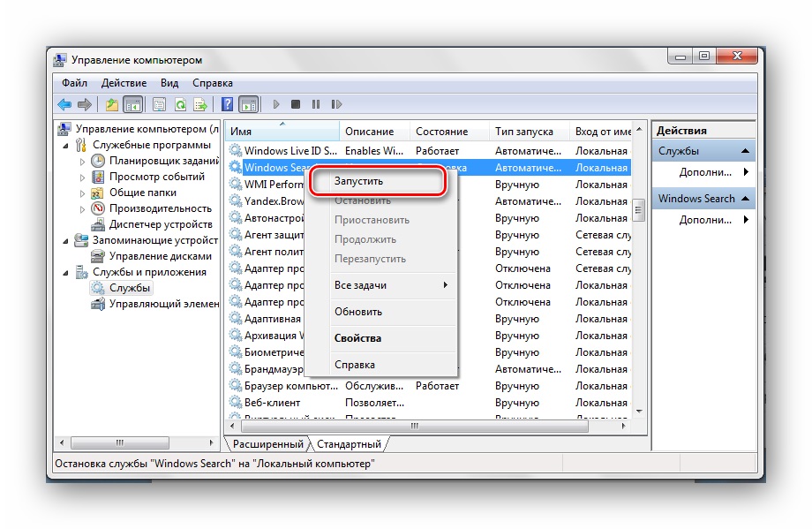
Task: Sort by Вход от име column header
Action: pos(601,132)
